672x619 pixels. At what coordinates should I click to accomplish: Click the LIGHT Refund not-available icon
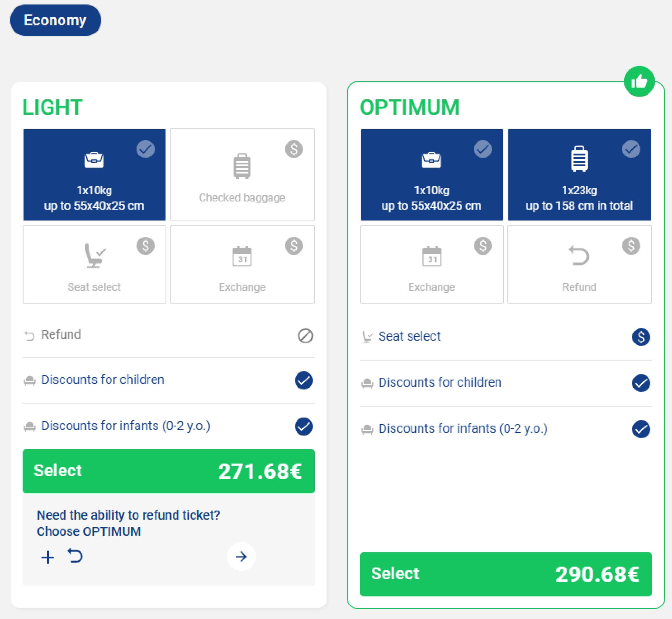[305, 335]
